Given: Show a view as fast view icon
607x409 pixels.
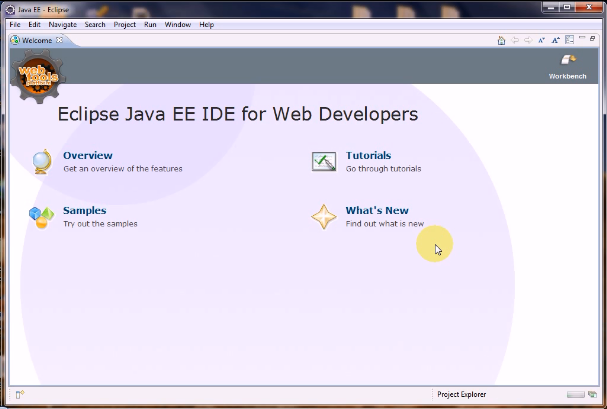Looking at the screenshot, I should [x=20, y=394].
